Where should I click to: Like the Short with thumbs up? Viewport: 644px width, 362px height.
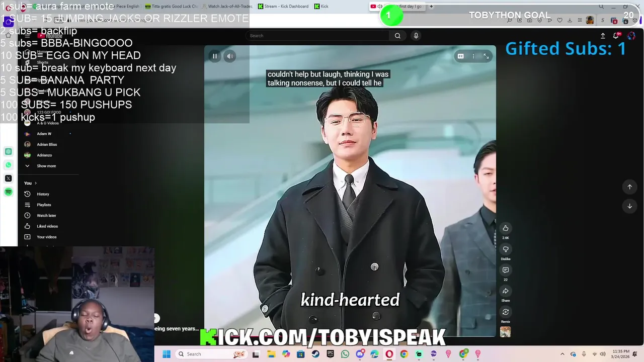pyautogui.click(x=506, y=228)
